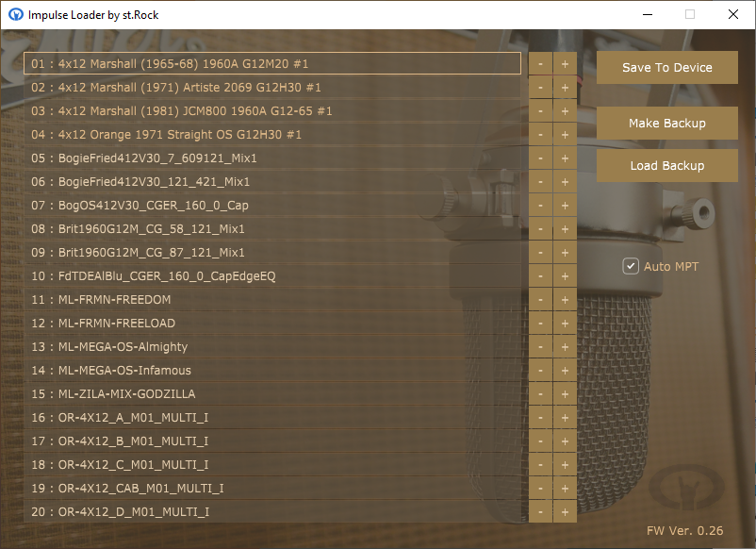Click plus for slot 15 ML-ZILA-MIX-GODZILLA
Image resolution: width=756 pixels, height=549 pixels.
click(x=565, y=394)
